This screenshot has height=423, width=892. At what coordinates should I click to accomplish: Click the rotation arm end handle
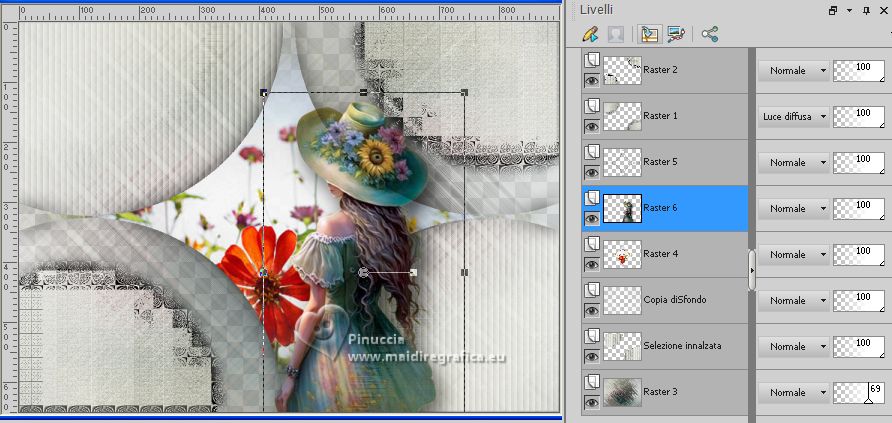(414, 273)
